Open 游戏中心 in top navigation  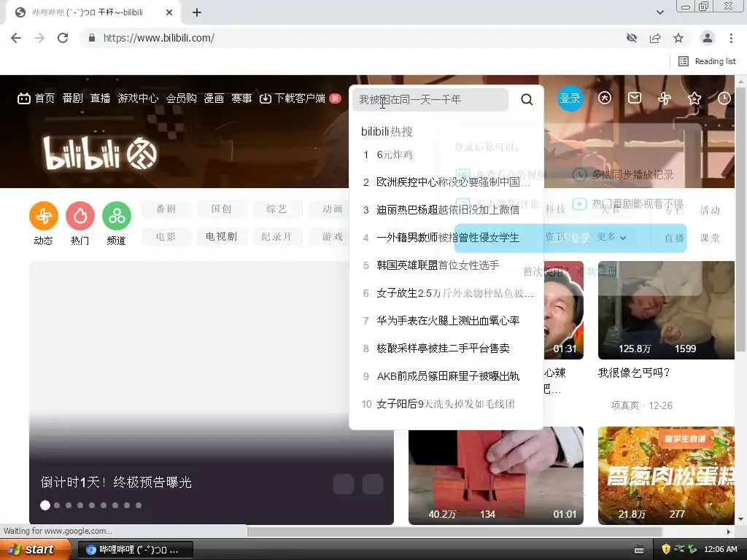point(138,98)
